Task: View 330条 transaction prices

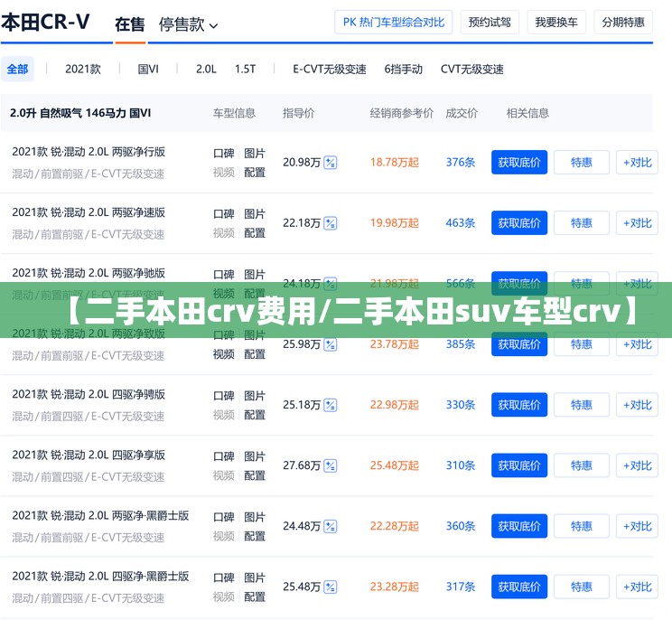Action: point(461,405)
